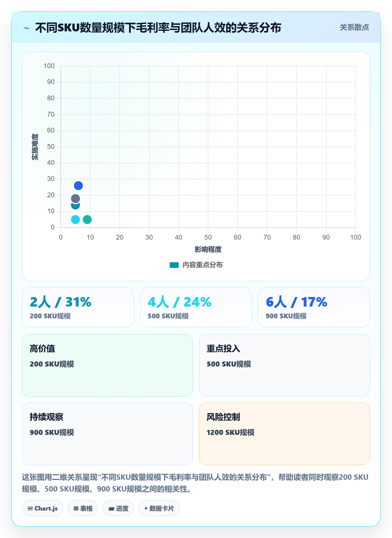Click 900 SKU规模 label under 6人 / 17%
This screenshot has width=392, height=538.
(x=286, y=316)
